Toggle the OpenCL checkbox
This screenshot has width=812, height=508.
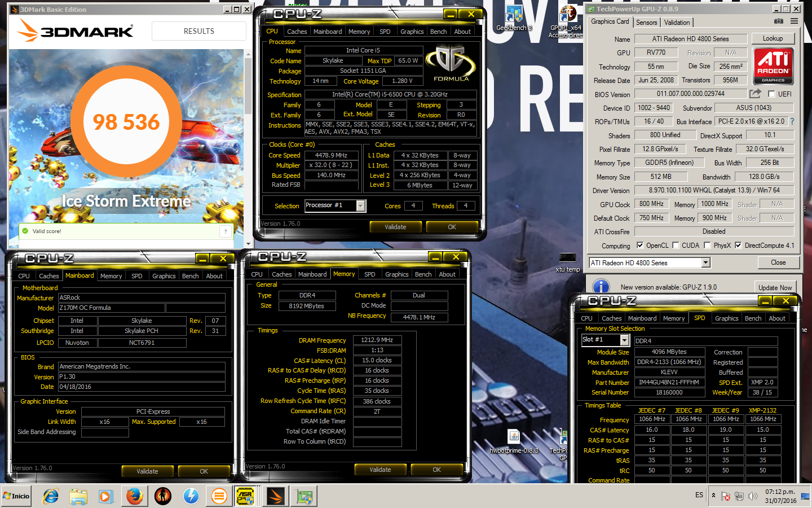640,246
